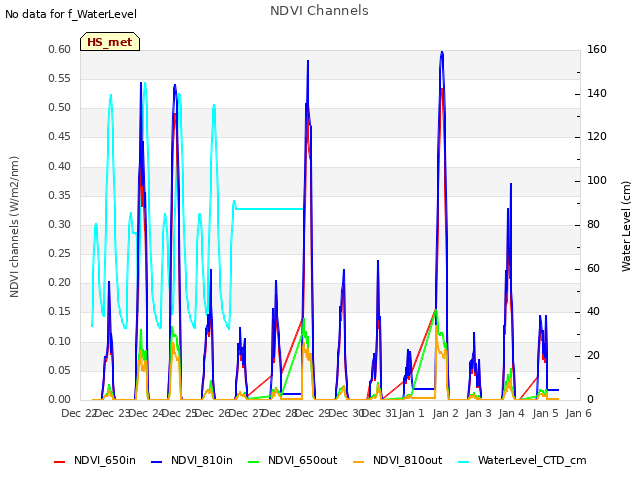The width and height of the screenshot is (640, 480).
Task: Click the Jan 3 x-axis tick label
Action: 478,413
